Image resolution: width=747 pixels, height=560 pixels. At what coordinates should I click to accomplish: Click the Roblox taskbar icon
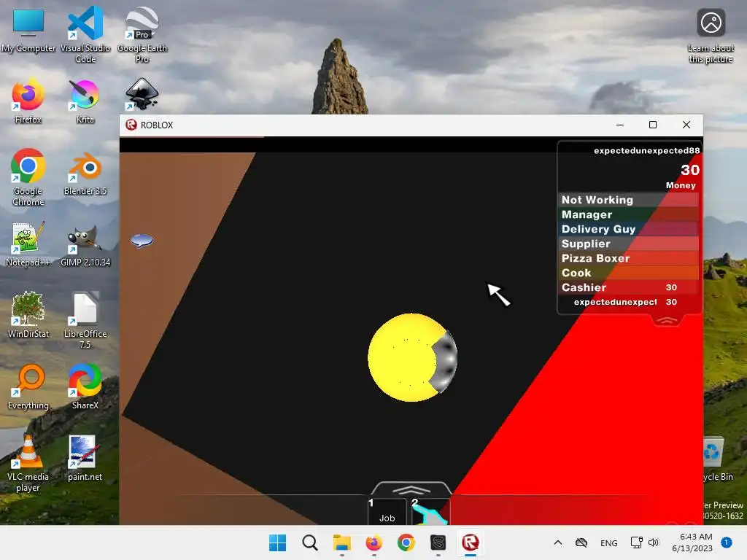[471, 542]
